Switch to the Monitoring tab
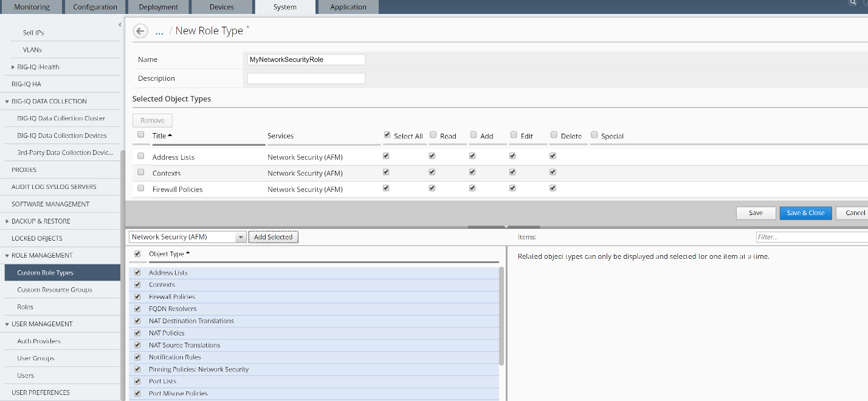 pyautogui.click(x=32, y=7)
